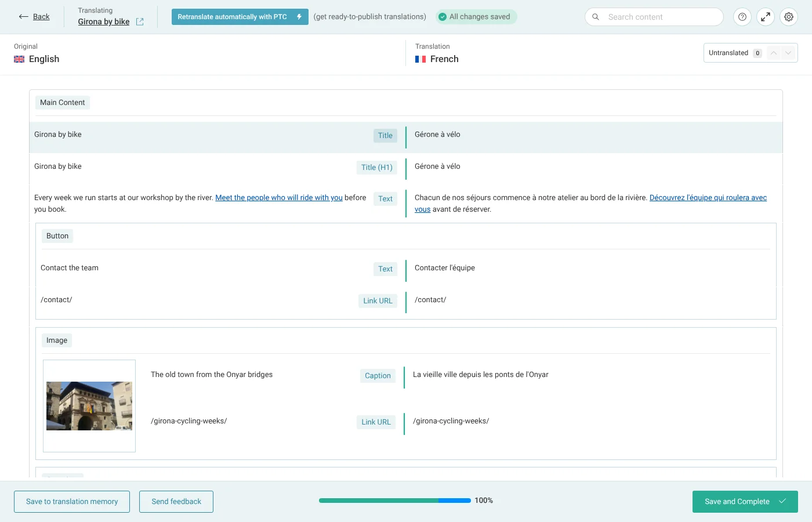This screenshot has height=522, width=812.
Task: Click the old town image thumbnail
Action: [x=89, y=406]
